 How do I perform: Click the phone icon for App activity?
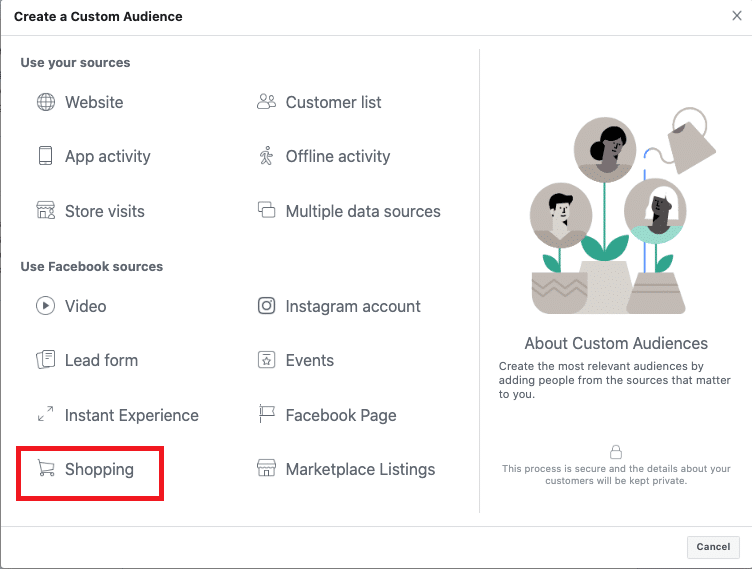pyautogui.click(x=46, y=156)
